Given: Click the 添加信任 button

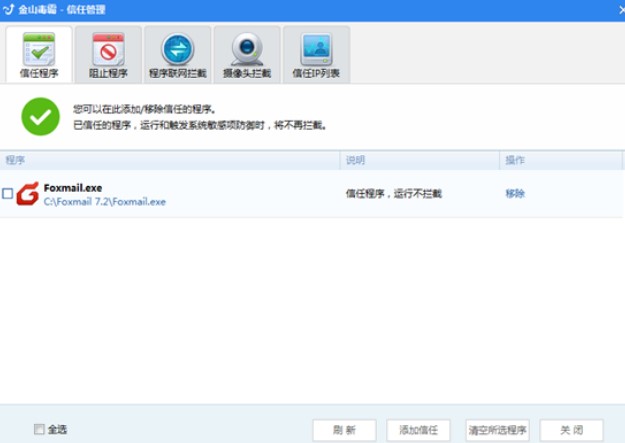Looking at the screenshot, I should (416, 430).
